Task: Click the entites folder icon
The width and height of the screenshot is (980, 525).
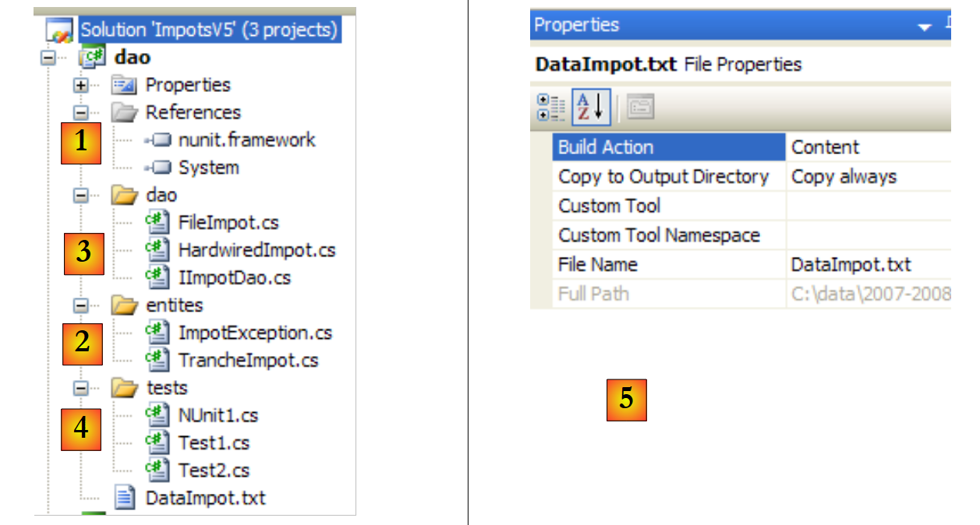Action: tap(125, 305)
